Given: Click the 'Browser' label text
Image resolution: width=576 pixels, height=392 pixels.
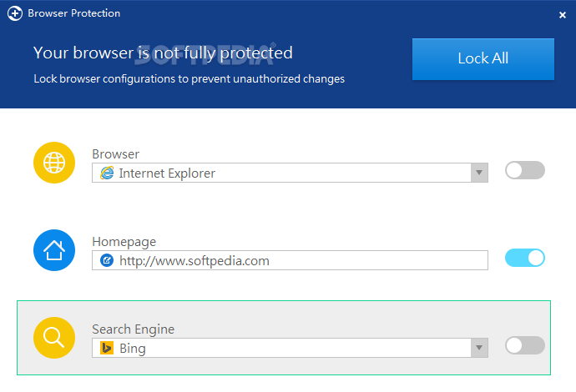Looking at the screenshot, I should [x=116, y=154].
